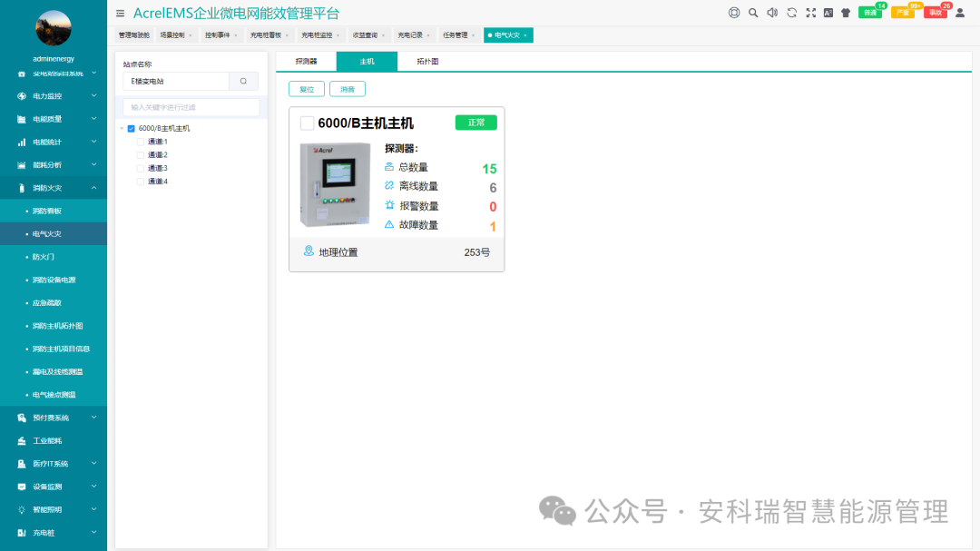Click the 地理位置 location icon on host card
Viewport: 980px width, 551px height.
tap(307, 251)
